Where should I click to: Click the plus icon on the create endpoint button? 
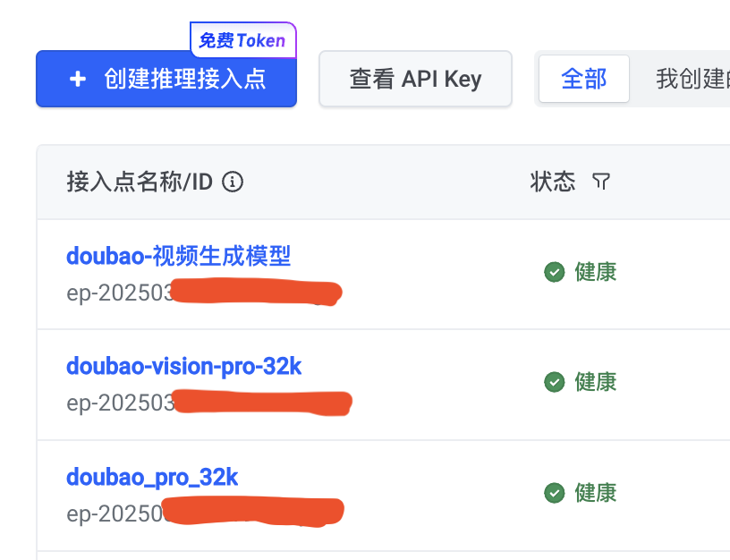coord(78,80)
